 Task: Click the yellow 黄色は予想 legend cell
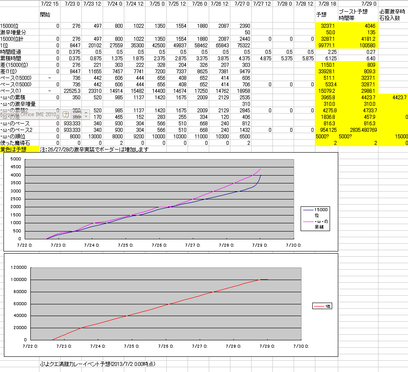tap(20, 150)
